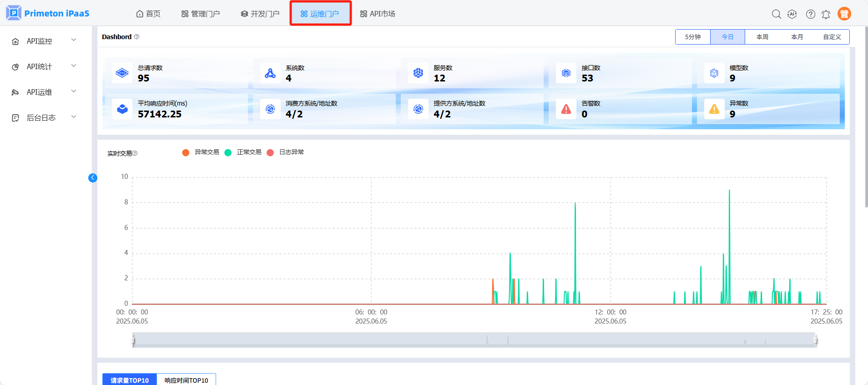The width and height of the screenshot is (868, 385).
Task: Select the 本周 time range
Action: [762, 37]
